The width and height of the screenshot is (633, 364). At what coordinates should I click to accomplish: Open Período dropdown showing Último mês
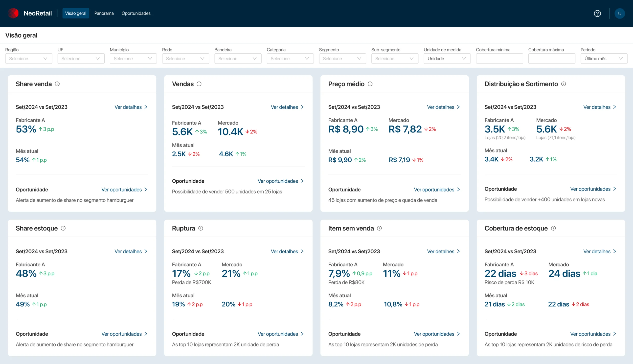tap(604, 59)
